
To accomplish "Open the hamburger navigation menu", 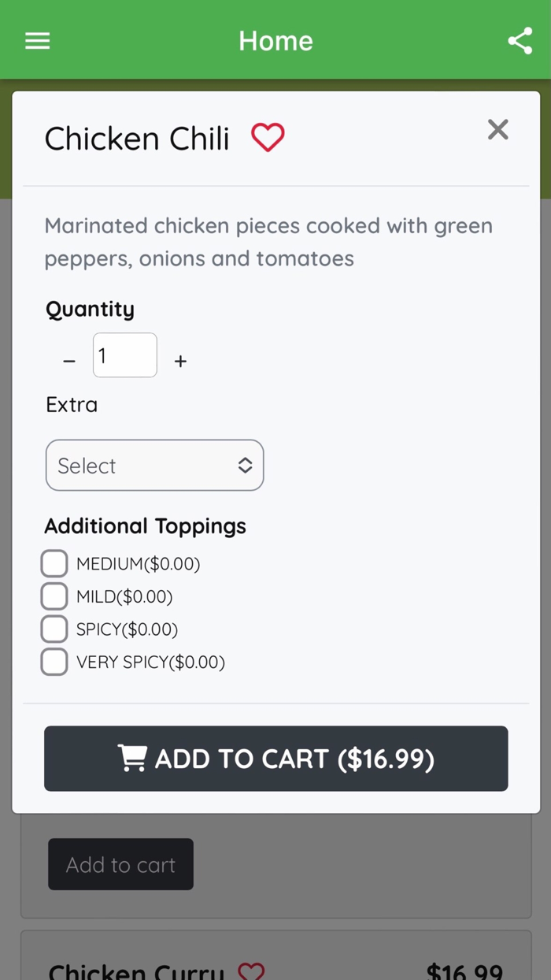I will (x=37, y=41).
